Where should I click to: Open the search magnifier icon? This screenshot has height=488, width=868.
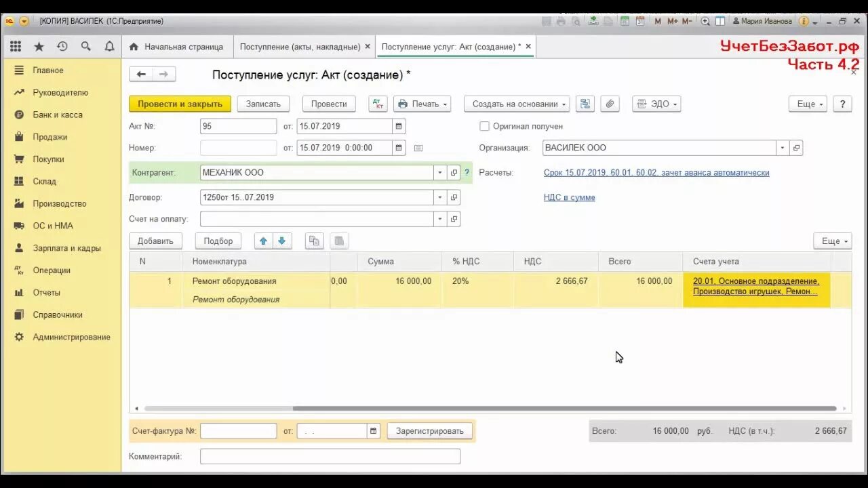click(85, 47)
